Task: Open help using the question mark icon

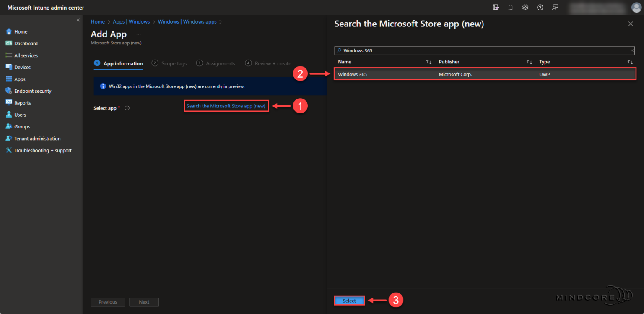Action: click(540, 7)
